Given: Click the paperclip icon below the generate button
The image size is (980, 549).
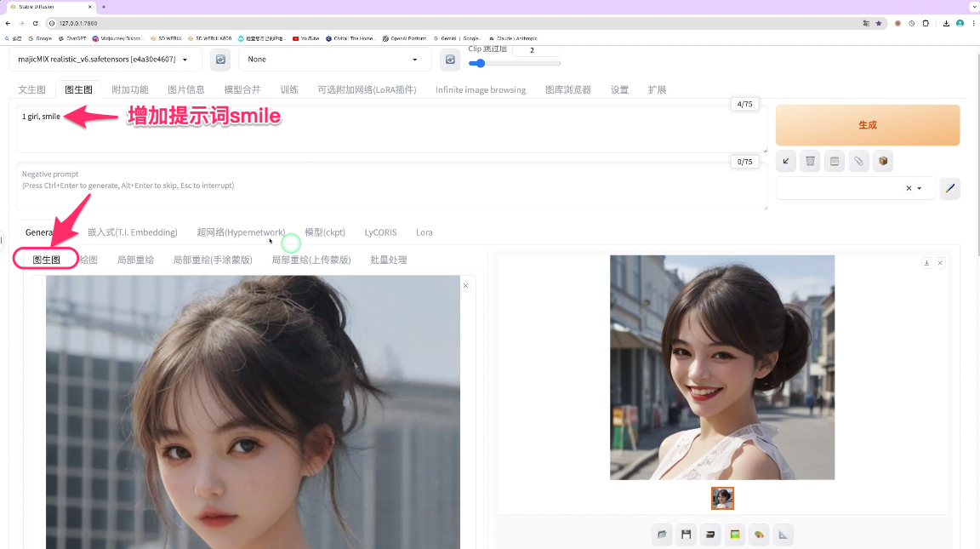Looking at the screenshot, I should (x=858, y=162).
